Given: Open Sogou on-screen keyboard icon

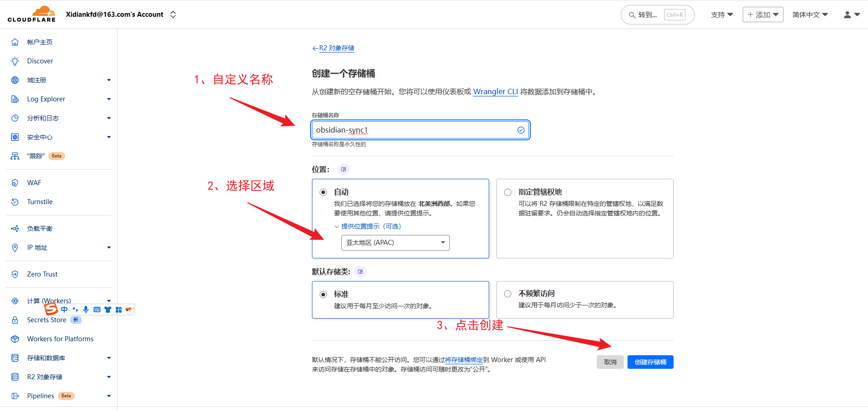Looking at the screenshot, I should tap(97, 310).
